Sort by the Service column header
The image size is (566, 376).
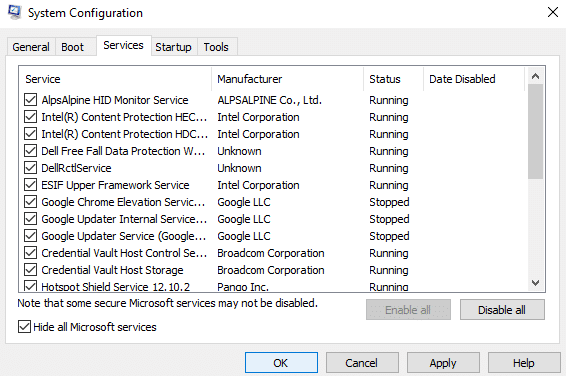coord(115,79)
